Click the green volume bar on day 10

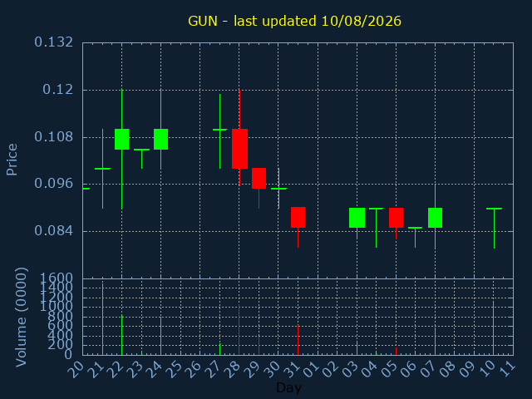point(493,328)
